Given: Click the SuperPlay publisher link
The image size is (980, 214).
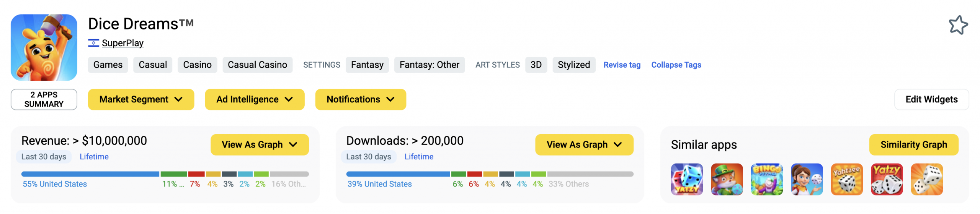Looking at the screenshot, I should (x=122, y=43).
